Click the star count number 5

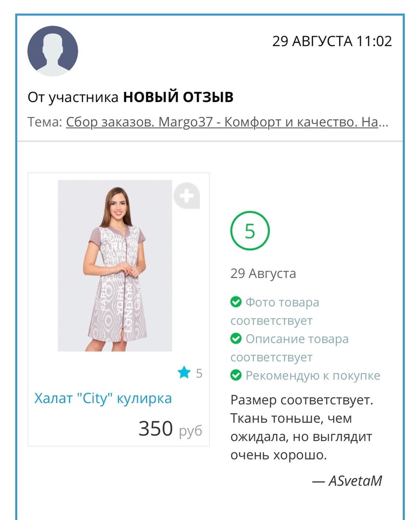click(x=199, y=373)
